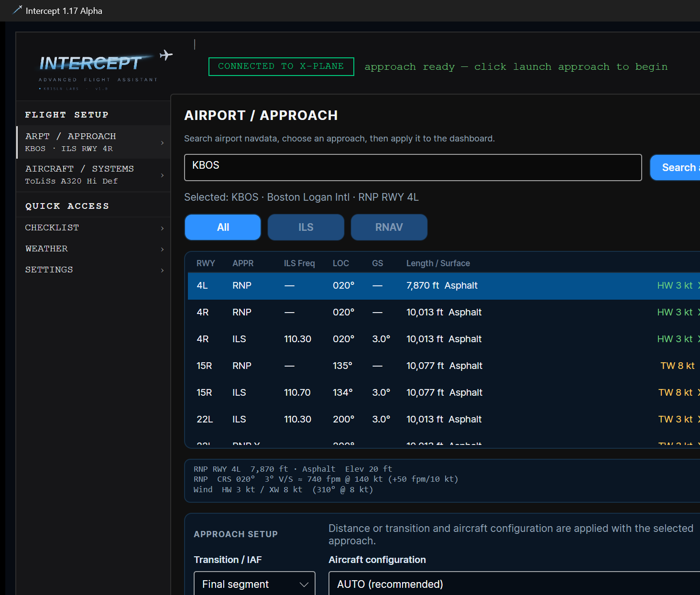Open the WEATHER quick access item
The width and height of the screenshot is (700, 595).
93,249
